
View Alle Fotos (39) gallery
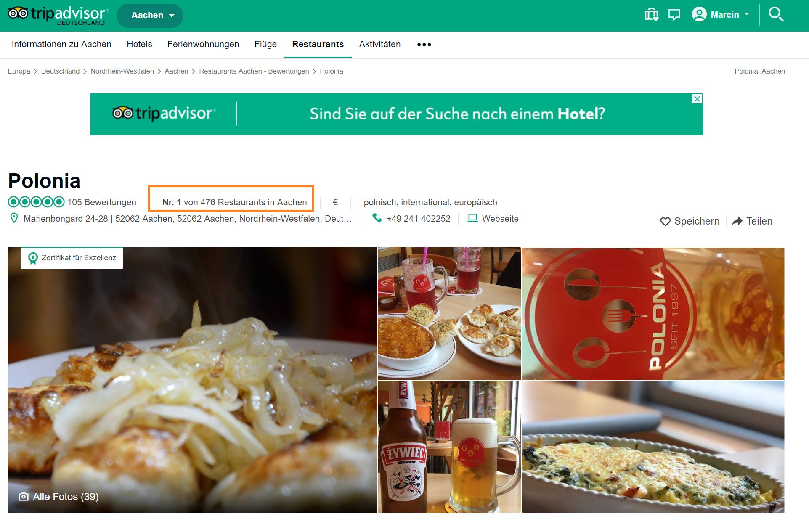point(66,497)
